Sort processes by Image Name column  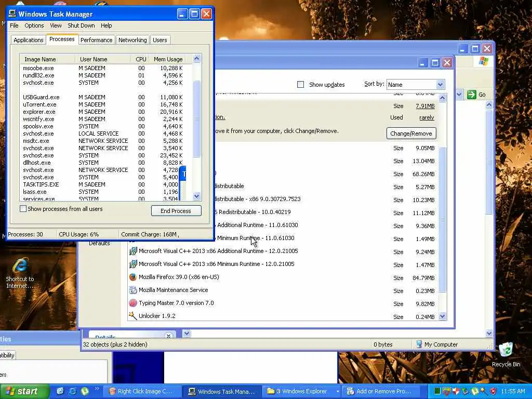(x=47, y=59)
